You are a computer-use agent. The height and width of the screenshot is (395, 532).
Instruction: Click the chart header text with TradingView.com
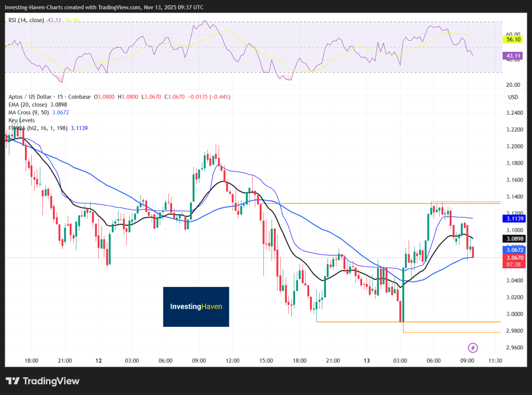pos(104,7)
